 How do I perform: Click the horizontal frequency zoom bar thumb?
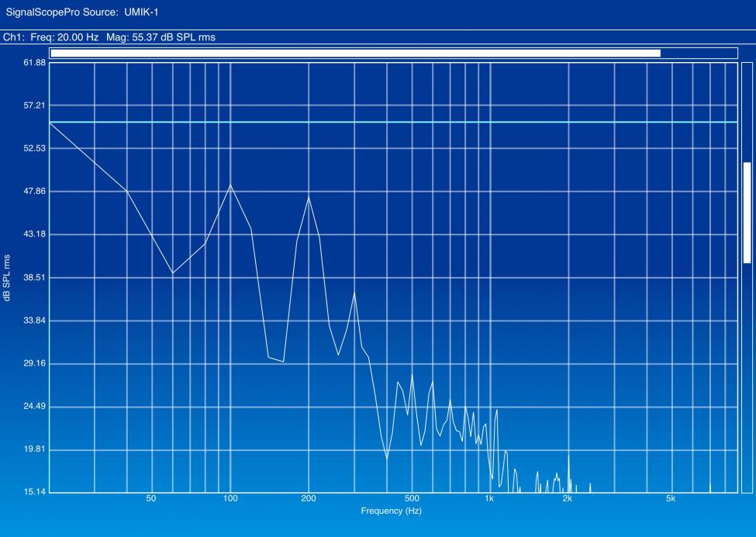click(355, 53)
